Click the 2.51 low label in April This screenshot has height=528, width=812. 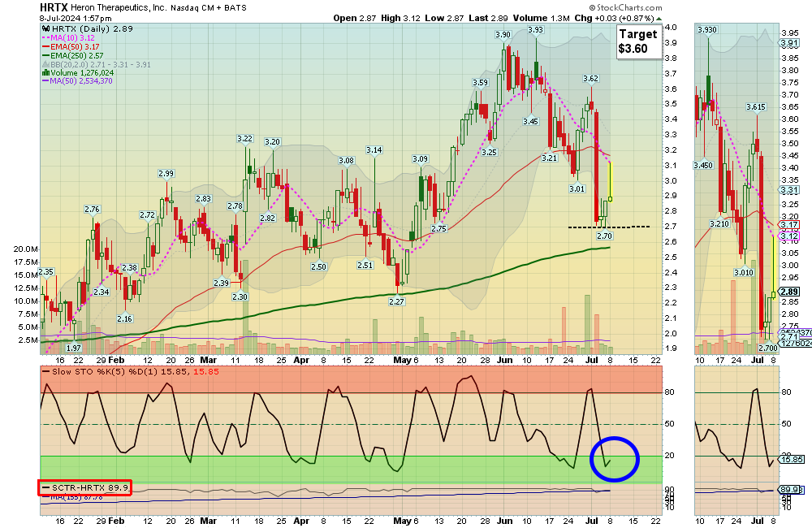point(365,265)
